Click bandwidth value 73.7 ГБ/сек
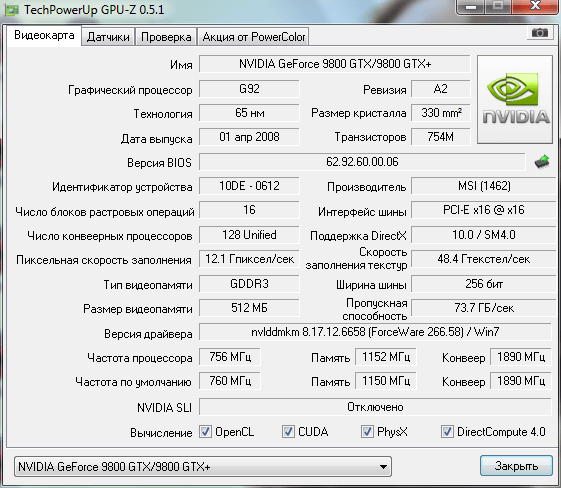The image size is (561, 488). coord(484,308)
